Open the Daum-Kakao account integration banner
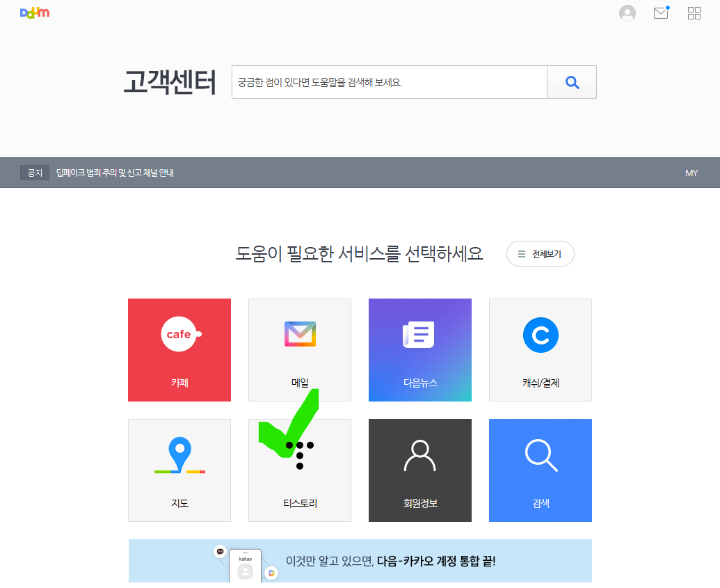 [359, 561]
